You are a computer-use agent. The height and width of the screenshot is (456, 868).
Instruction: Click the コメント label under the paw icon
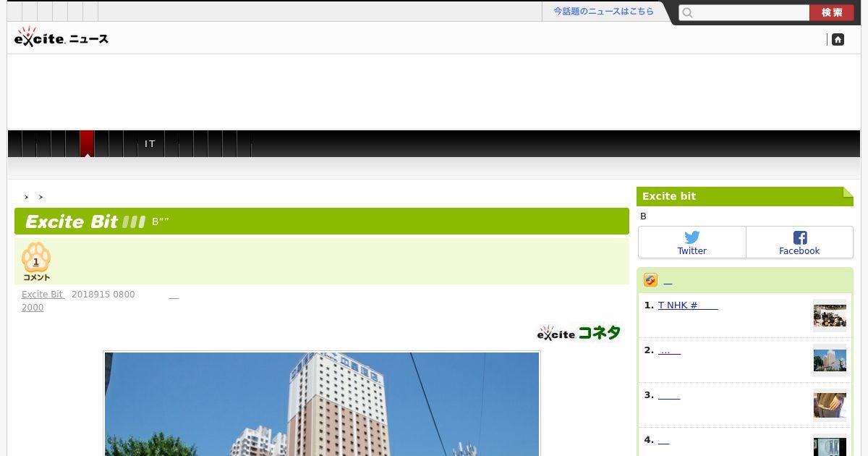pyautogui.click(x=37, y=277)
